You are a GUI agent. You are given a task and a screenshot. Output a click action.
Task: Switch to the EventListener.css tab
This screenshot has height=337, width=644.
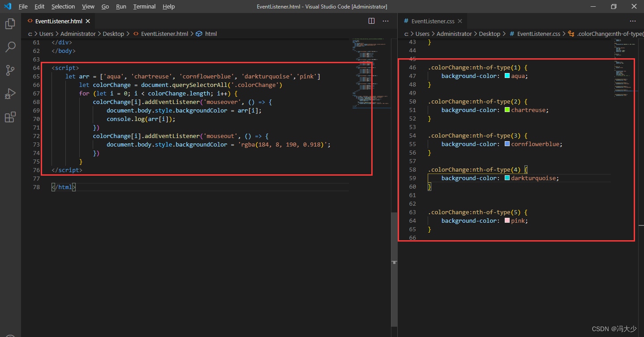(433, 21)
